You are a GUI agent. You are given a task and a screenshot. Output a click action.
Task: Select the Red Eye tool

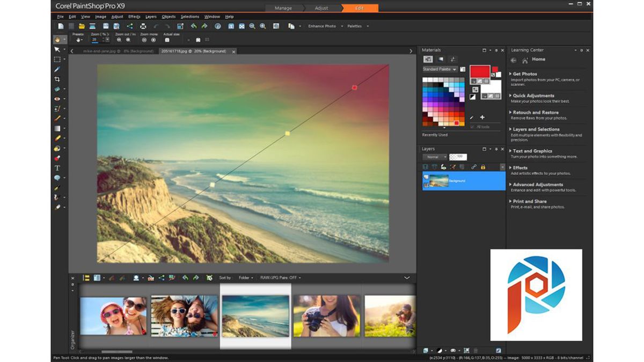[56, 99]
